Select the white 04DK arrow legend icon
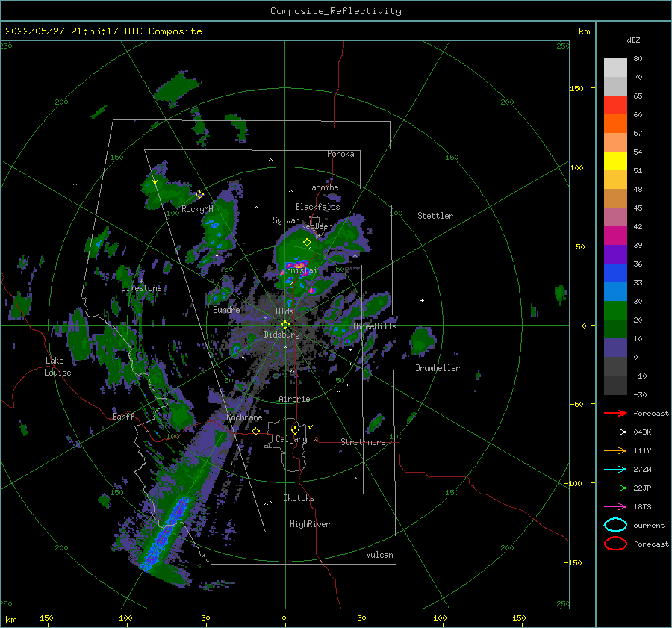The image size is (672, 628). [x=615, y=432]
